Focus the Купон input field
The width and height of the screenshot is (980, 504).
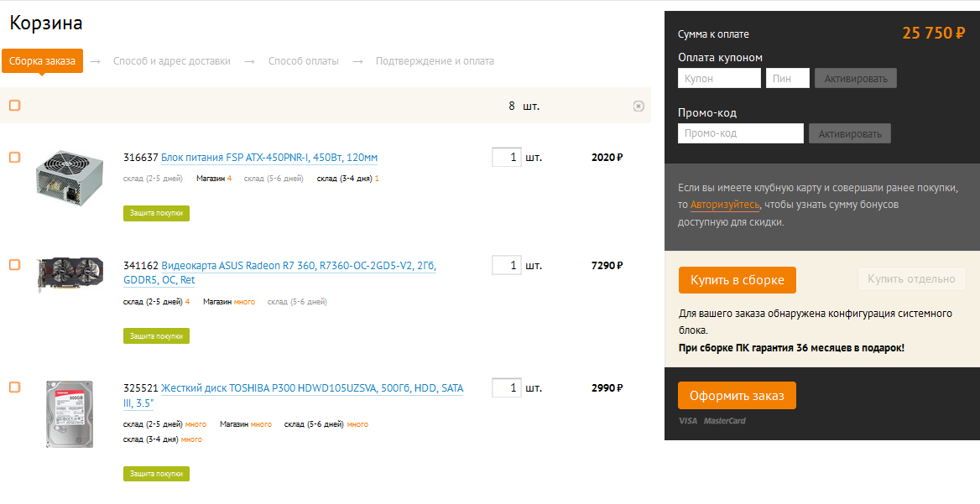click(719, 79)
